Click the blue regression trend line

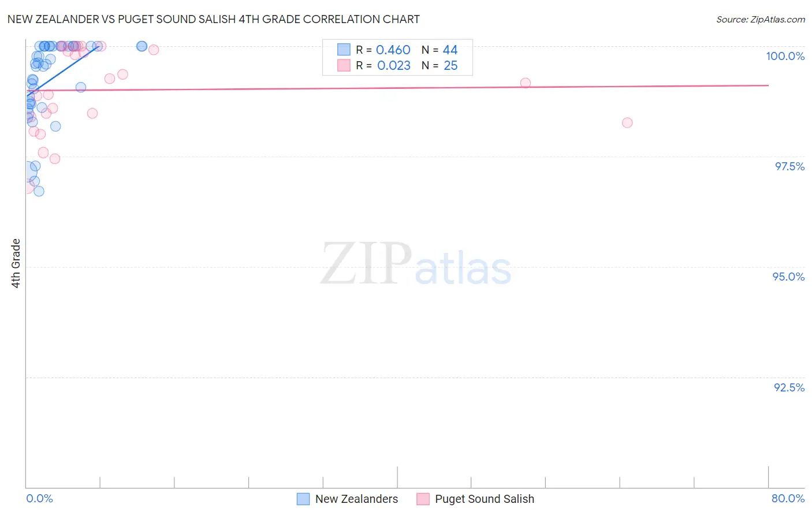click(x=63, y=70)
